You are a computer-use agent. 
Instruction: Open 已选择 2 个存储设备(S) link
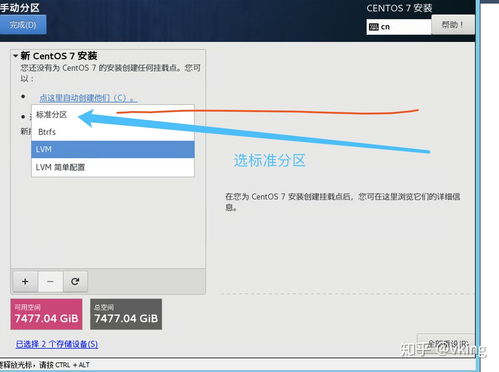57,344
